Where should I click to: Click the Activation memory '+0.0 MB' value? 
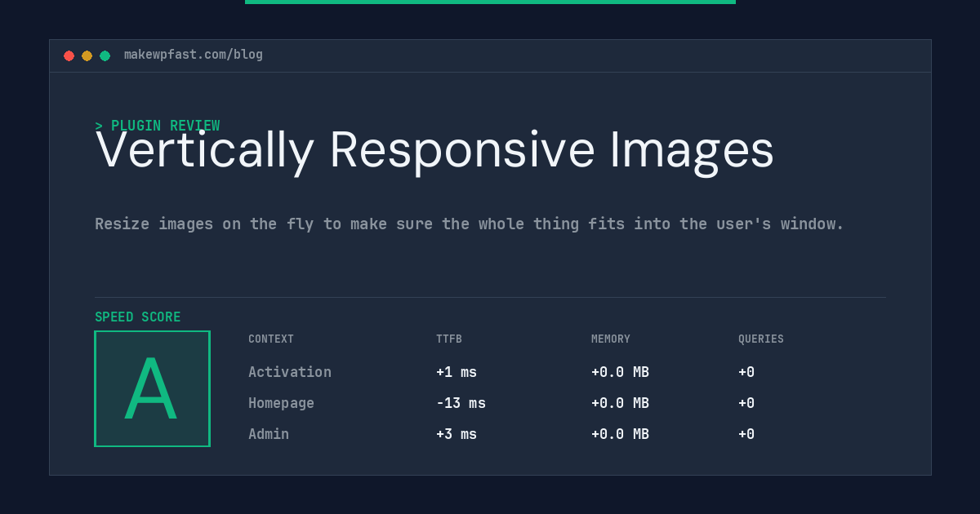[620, 372]
